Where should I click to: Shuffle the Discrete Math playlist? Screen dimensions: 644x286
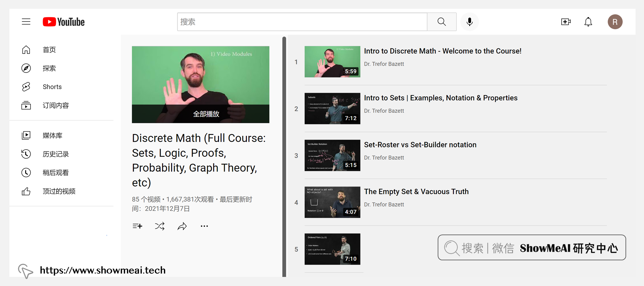(160, 226)
